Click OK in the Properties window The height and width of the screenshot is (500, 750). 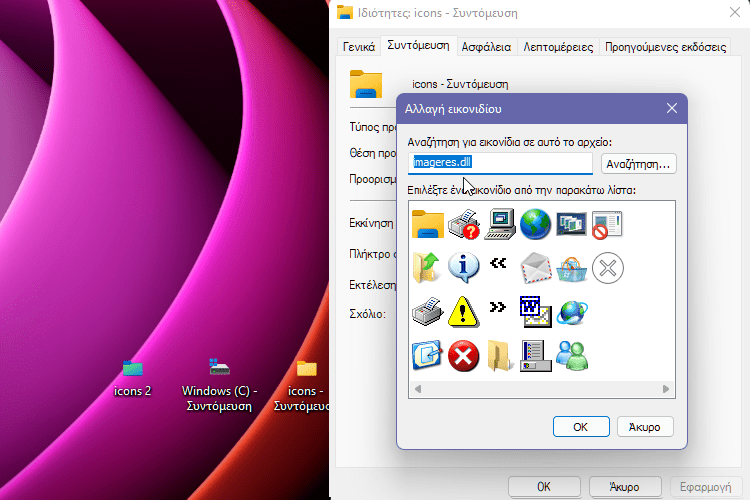(544, 487)
